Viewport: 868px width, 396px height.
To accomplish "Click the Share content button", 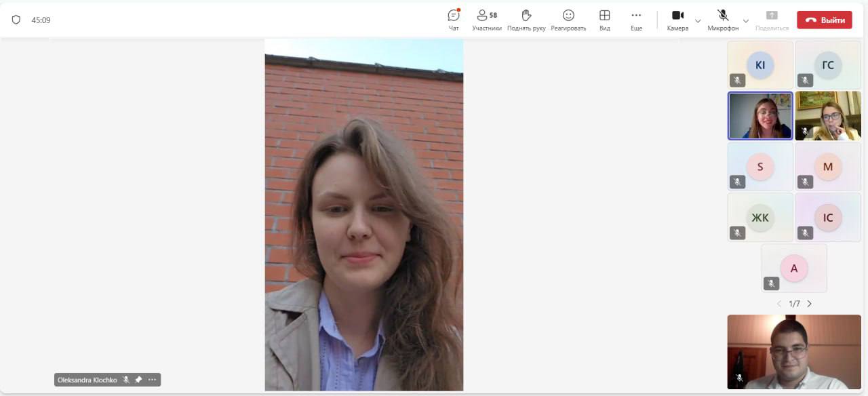I will pos(772,20).
